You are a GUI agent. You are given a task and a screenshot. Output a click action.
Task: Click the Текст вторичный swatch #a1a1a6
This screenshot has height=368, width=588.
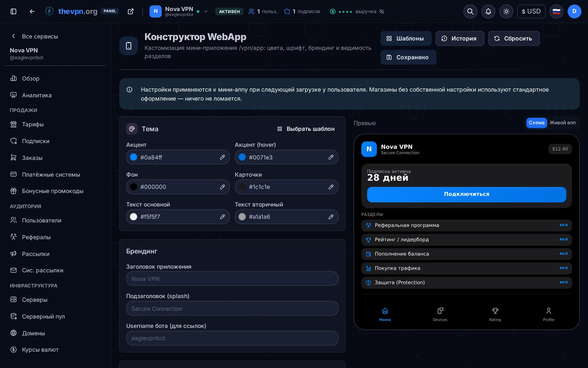(242, 217)
